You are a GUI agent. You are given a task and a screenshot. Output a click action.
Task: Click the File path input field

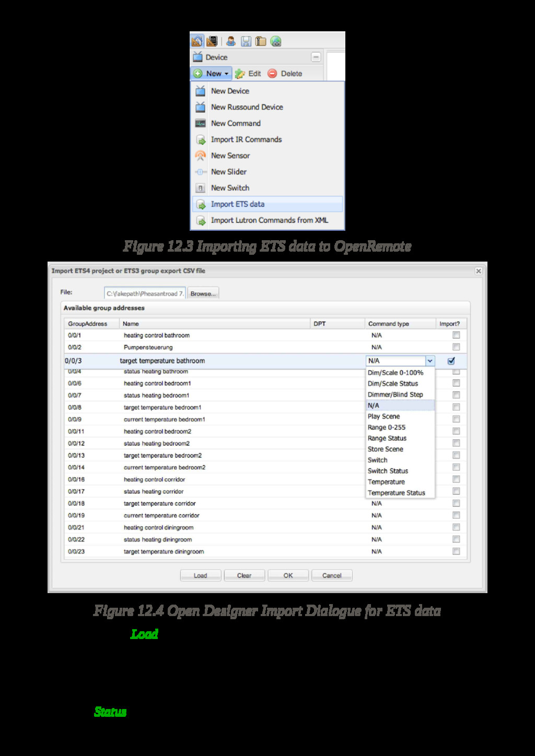pos(145,293)
